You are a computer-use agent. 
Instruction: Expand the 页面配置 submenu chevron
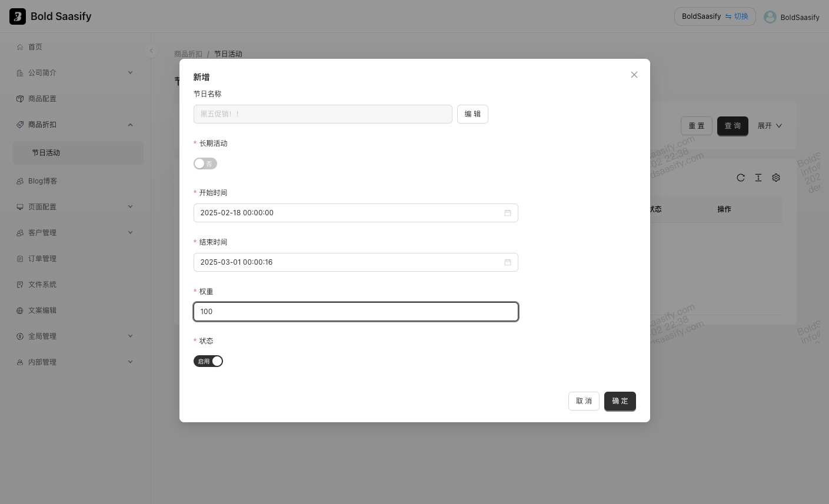pyautogui.click(x=131, y=207)
